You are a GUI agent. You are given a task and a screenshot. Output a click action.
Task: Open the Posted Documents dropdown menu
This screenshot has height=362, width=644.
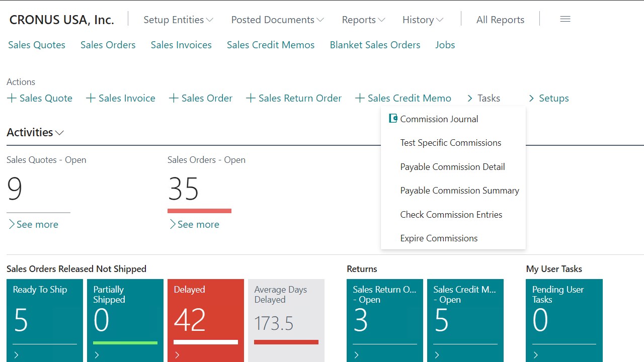[x=277, y=20]
